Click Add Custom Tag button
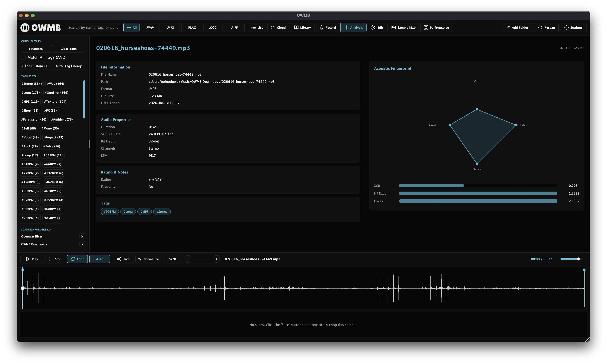Image resolution: width=607 pixels, height=364 pixels. pos(36,66)
